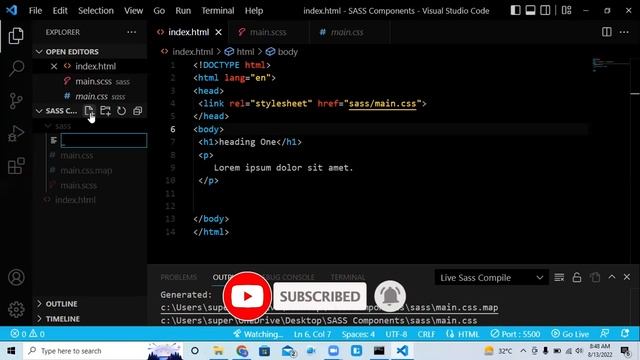The image size is (640, 360).
Task: Clear the output panel
Action: pyautogui.click(x=559, y=278)
